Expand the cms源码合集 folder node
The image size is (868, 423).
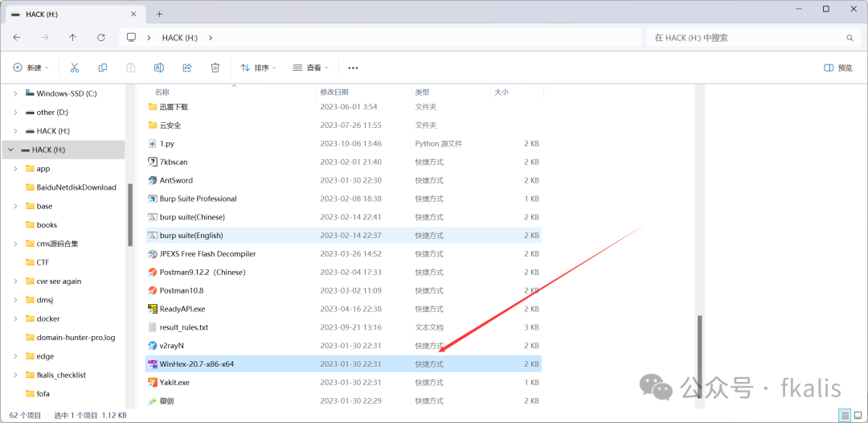coord(15,244)
